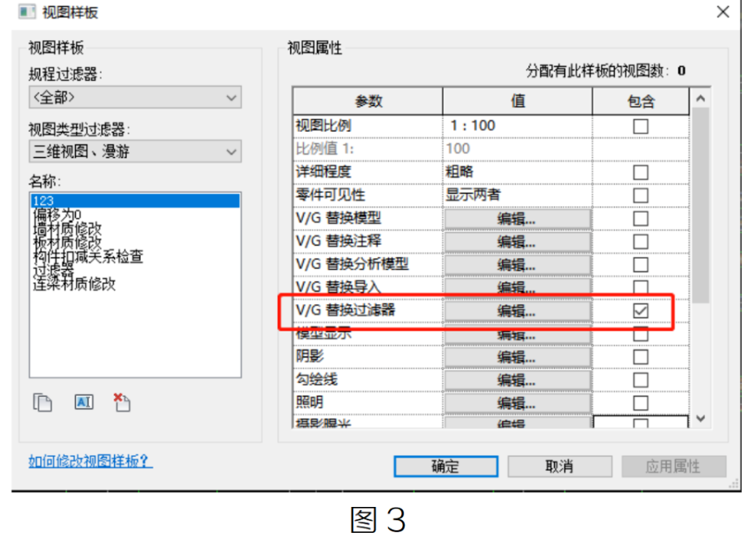Toggle 勾绘线 include checkbox
Screen dimensions: 756x537
pyautogui.click(x=640, y=380)
